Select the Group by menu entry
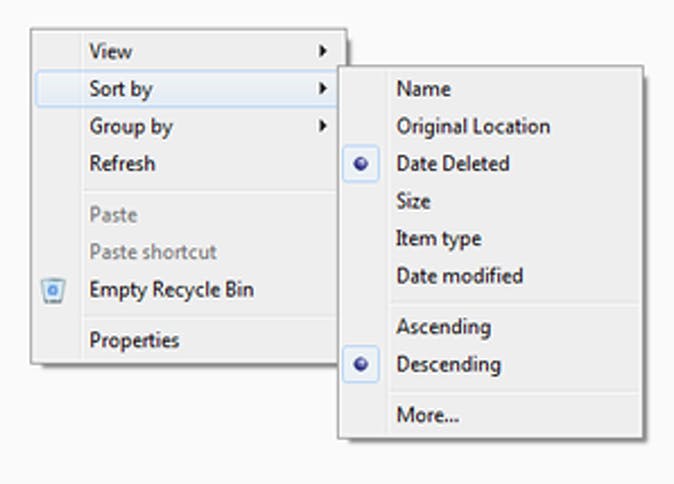The image size is (674, 484). point(131,126)
